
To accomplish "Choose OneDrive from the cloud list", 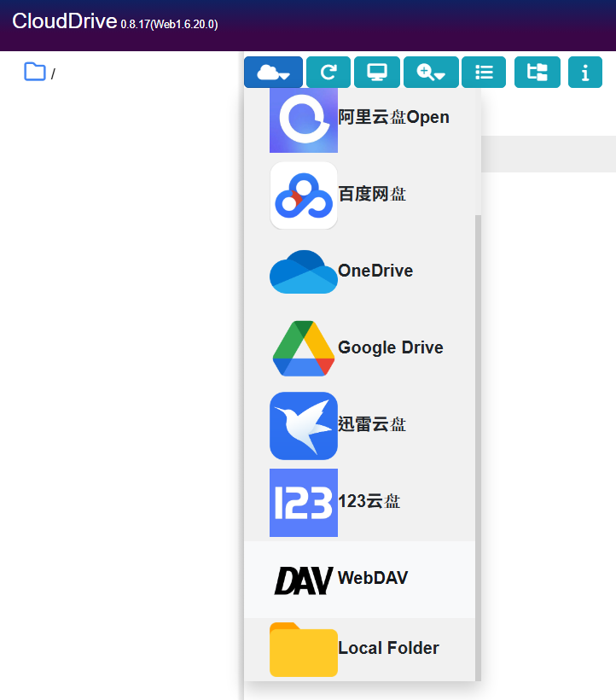I will click(359, 271).
